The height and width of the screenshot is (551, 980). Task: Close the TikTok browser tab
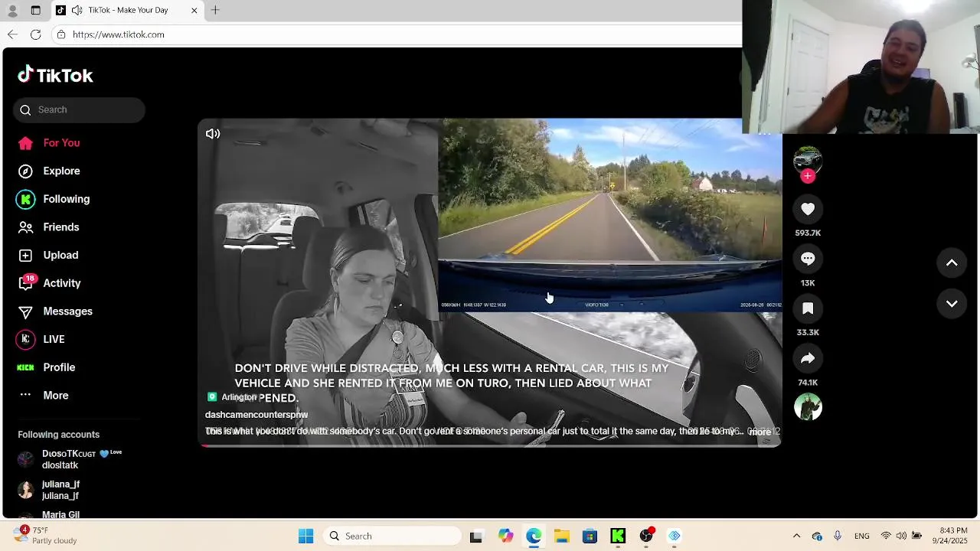pyautogui.click(x=194, y=10)
